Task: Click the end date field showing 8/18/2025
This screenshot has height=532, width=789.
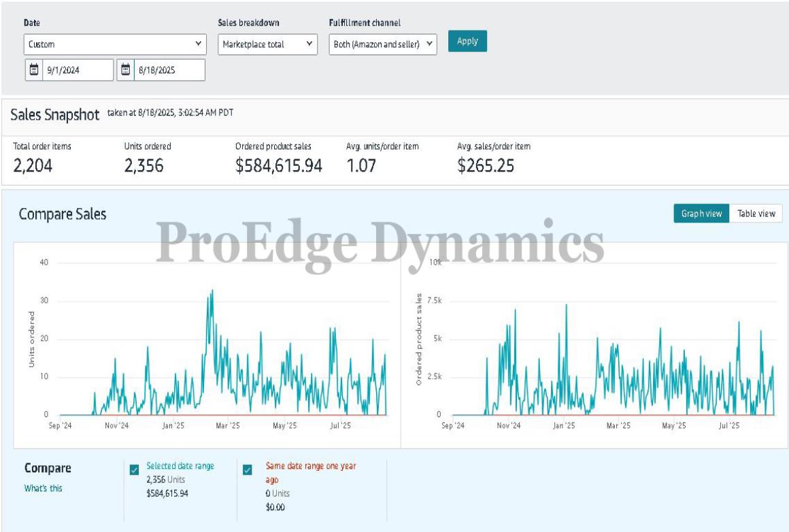Action: point(169,69)
